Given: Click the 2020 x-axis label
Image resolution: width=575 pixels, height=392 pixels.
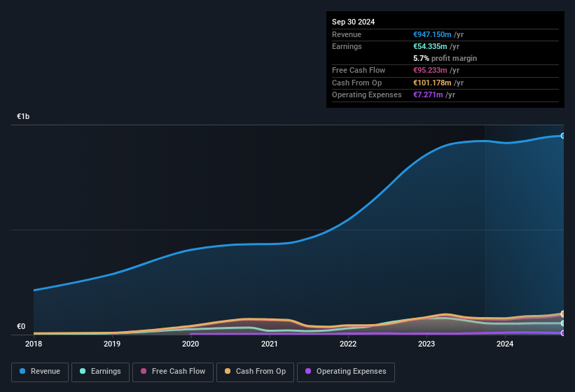Looking at the screenshot, I should pos(190,344).
